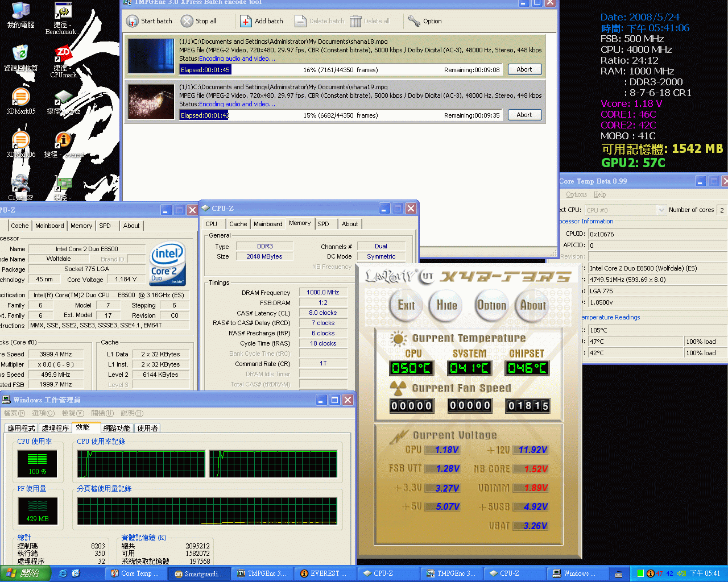Viewport: 728px width, 582px height.
Task: Switch to 使用者 tab in Task Manager
Action: click(147, 428)
